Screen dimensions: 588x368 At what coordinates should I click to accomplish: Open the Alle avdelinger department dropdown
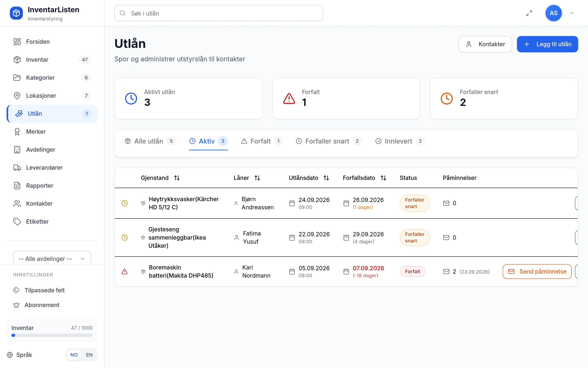[52, 258]
